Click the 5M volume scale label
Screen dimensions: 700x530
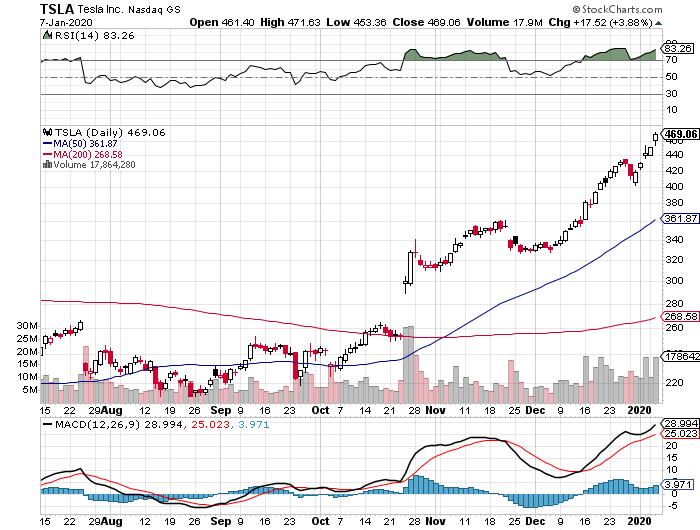click(30, 390)
